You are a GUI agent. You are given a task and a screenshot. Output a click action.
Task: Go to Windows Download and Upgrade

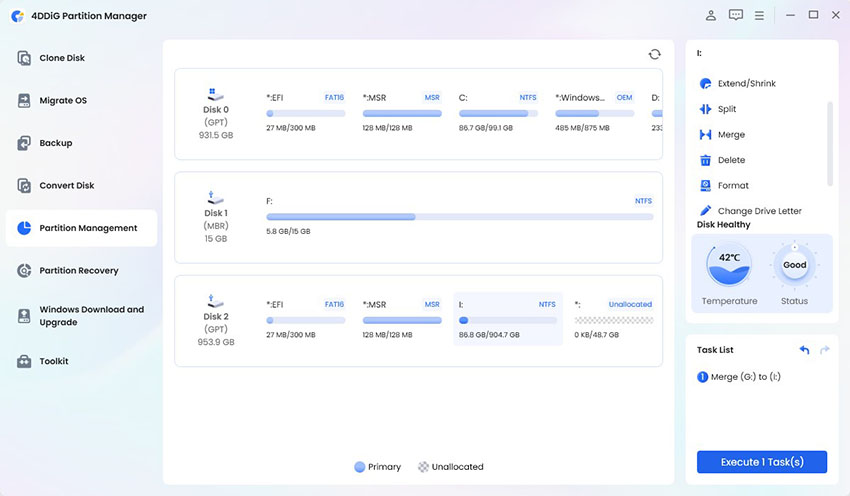pyautogui.click(x=91, y=316)
